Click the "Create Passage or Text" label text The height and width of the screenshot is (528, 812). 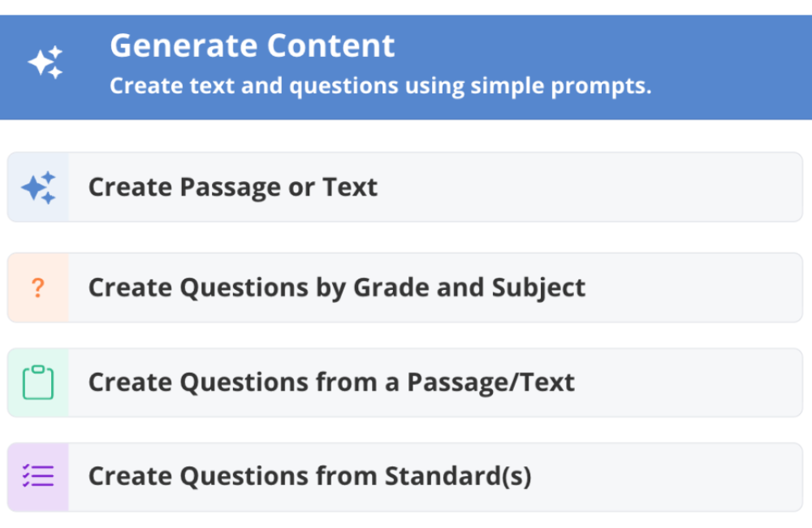(x=233, y=188)
